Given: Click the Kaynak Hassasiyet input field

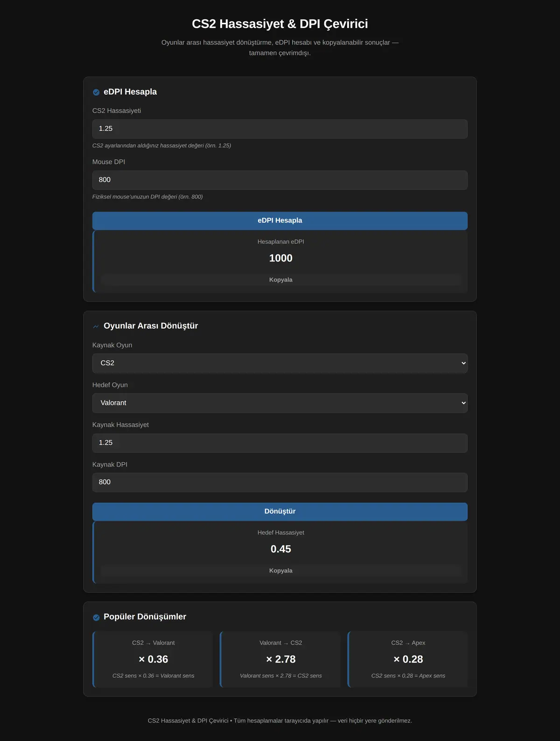Looking at the screenshot, I should (x=280, y=443).
